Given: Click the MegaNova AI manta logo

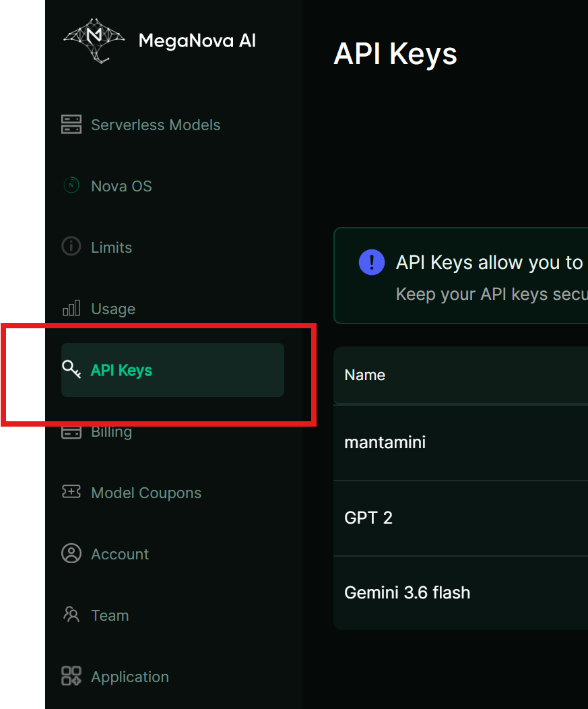Looking at the screenshot, I should 94,41.
